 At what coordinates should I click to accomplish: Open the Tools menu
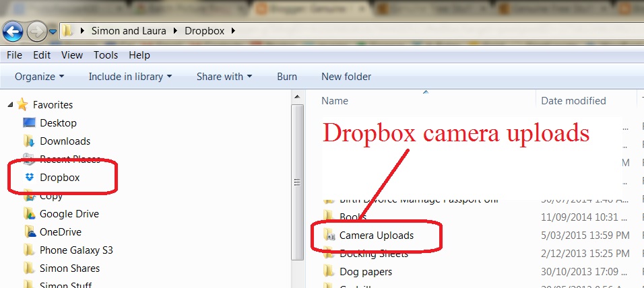pyautogui.click(x=106, y=55)
